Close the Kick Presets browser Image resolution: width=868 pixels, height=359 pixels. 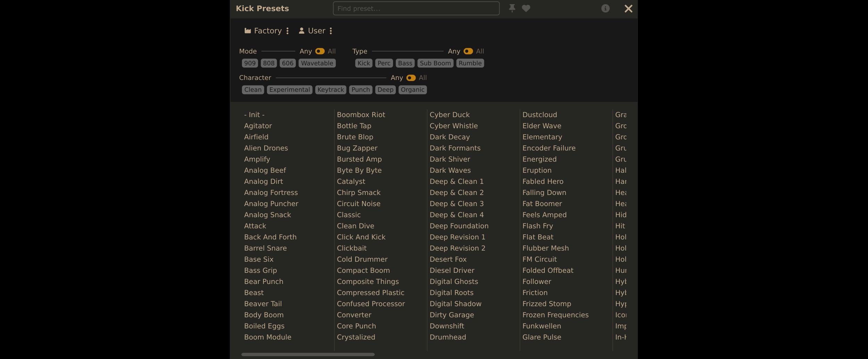coord(628,9)
